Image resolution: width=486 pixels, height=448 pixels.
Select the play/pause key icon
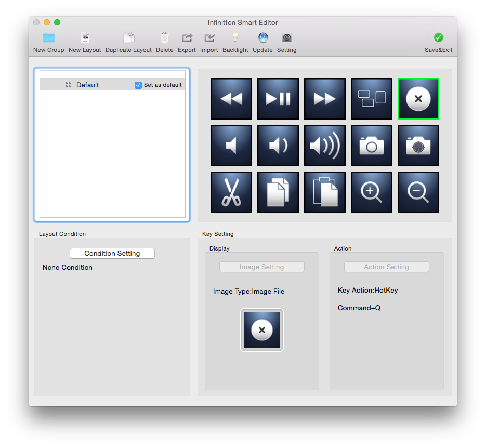pos(278,99)
